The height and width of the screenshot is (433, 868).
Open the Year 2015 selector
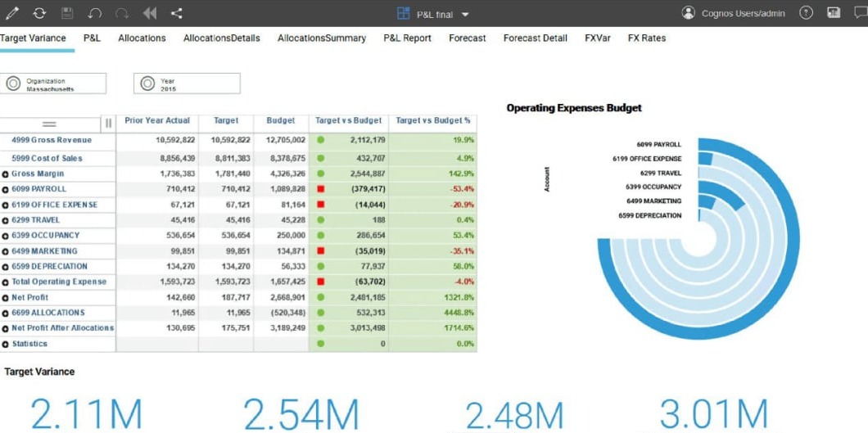[x=187, y=83]
